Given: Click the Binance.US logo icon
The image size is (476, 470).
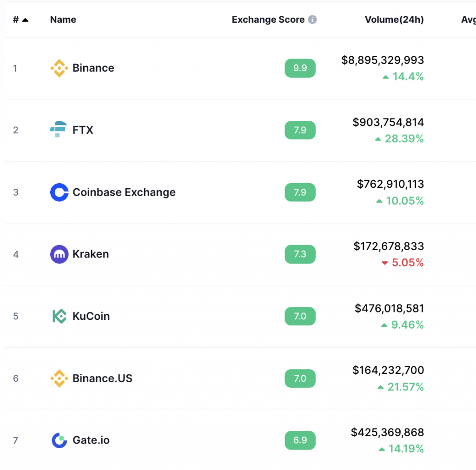Looking at the screenshot, I should point(59,378).
